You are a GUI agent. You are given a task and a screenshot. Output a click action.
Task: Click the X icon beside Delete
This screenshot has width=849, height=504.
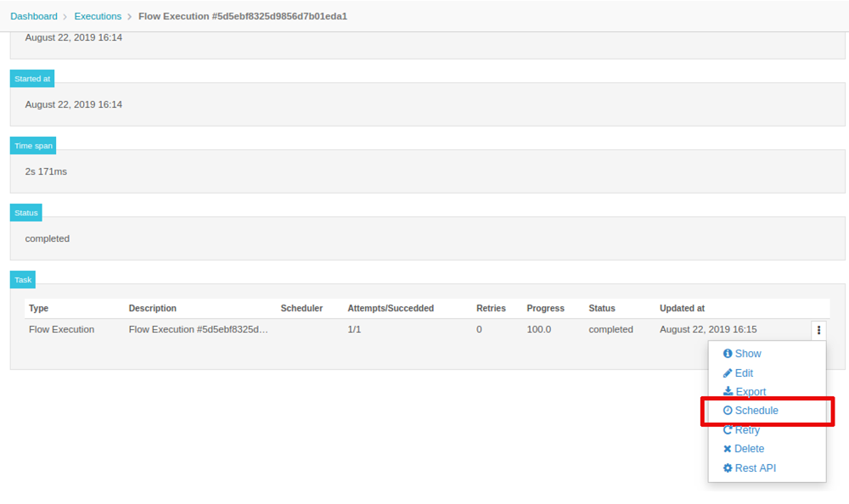coord(728,449)
